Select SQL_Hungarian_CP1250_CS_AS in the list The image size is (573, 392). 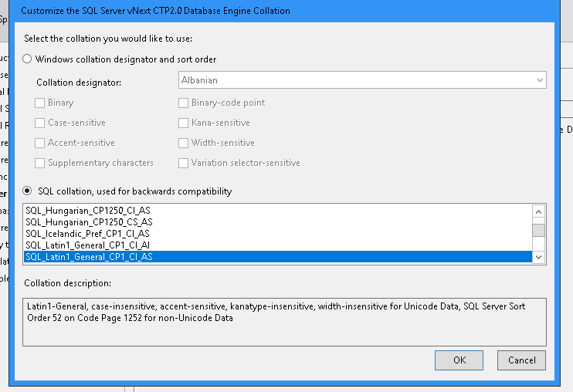278,222
